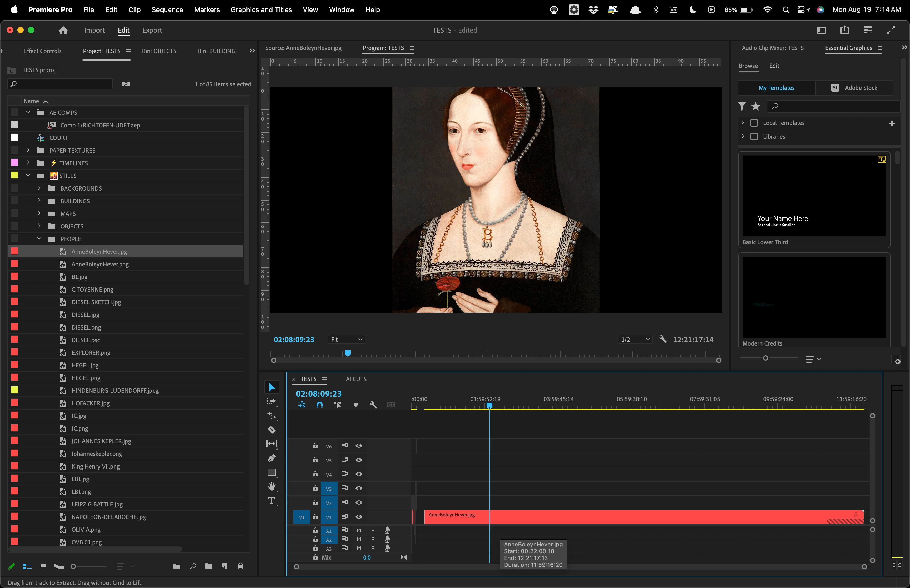
Task: Switch to the AI CUTS sequence tab
Action: 356,379
